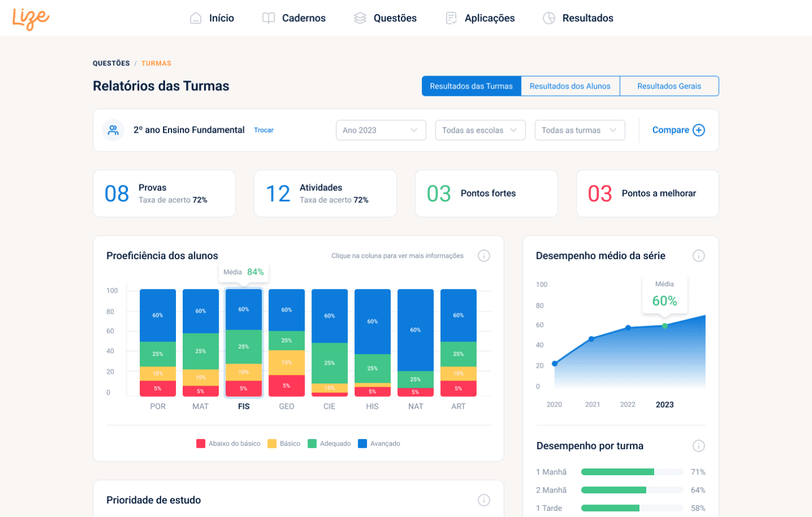Click the 2021 data point on line chart
The image size is (812, 517).
click(592, 339)
